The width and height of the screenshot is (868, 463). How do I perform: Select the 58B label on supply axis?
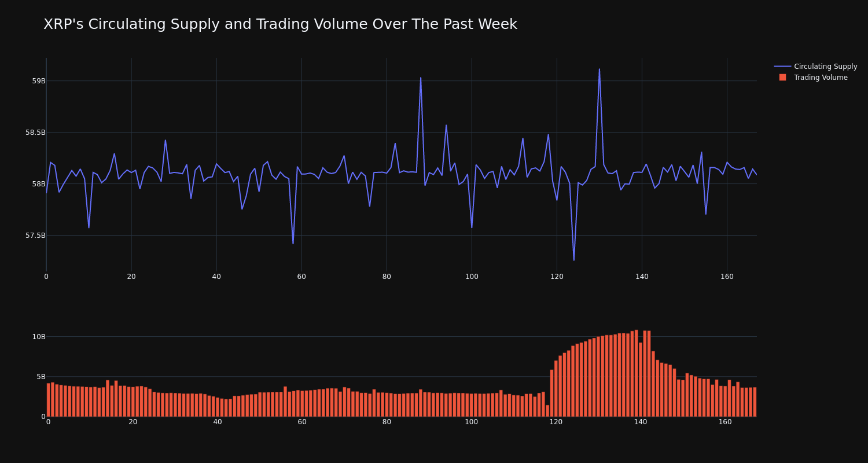tap(39, 184)
